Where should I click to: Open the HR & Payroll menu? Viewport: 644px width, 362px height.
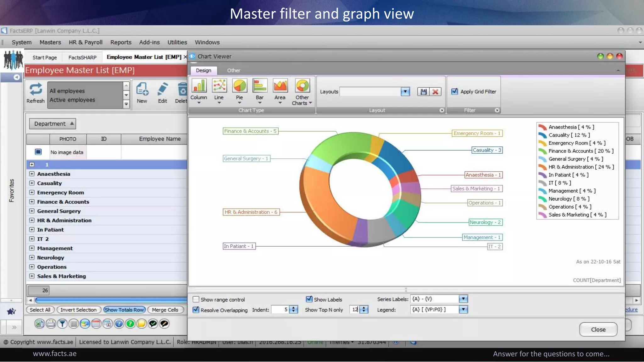coord(86,42)
